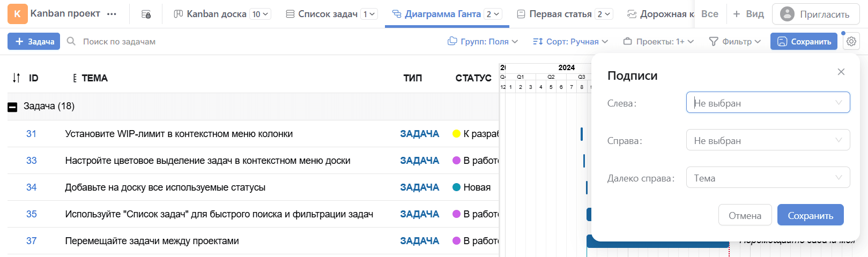This screenshot has height=257, width=868.
Task: Open the project three-dots menu
Action: [112, 14]
